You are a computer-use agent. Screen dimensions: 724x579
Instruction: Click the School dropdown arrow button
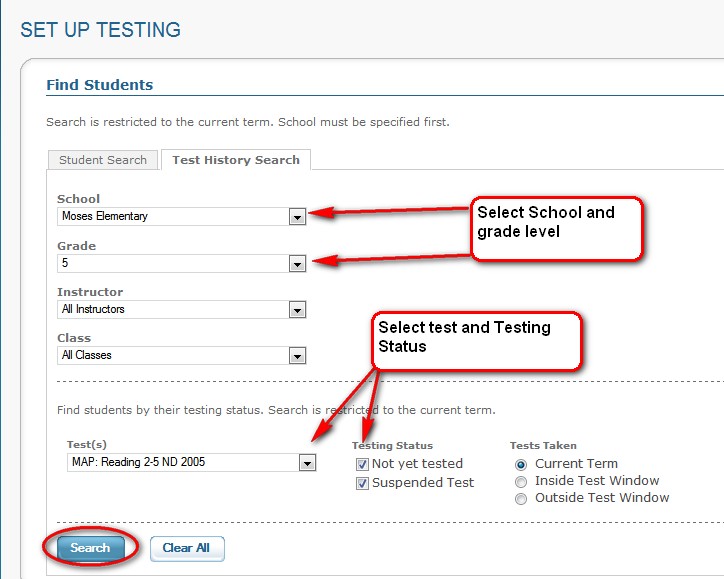(x=296, y=217)
